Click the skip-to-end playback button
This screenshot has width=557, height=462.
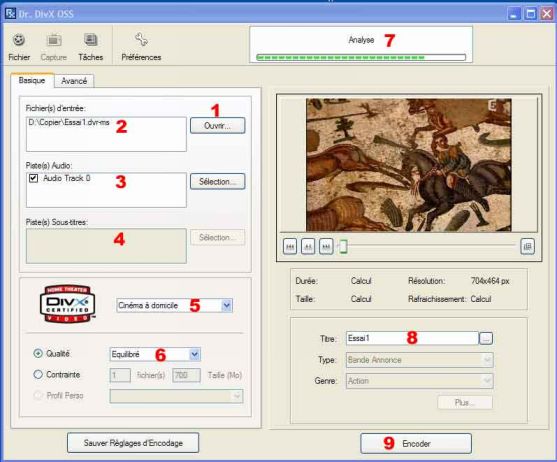(x=326, y=246)
